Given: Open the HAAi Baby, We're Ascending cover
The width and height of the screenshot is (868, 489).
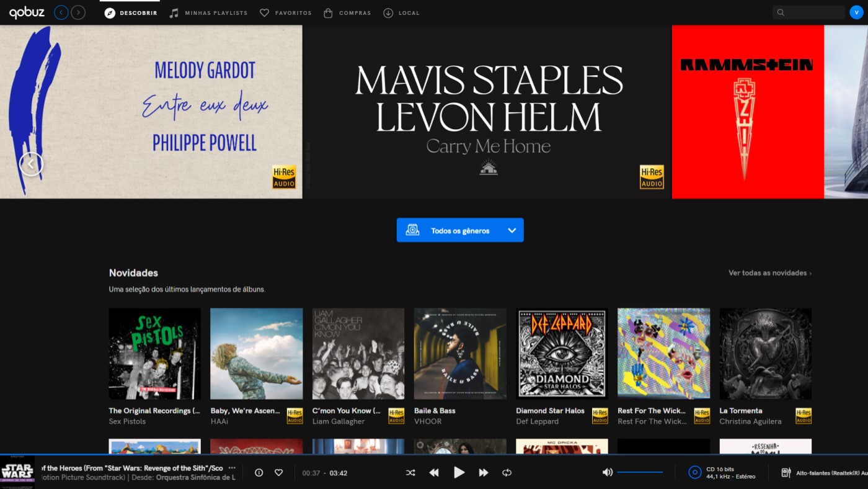Looking at the screenshot, I should [257, 354].
